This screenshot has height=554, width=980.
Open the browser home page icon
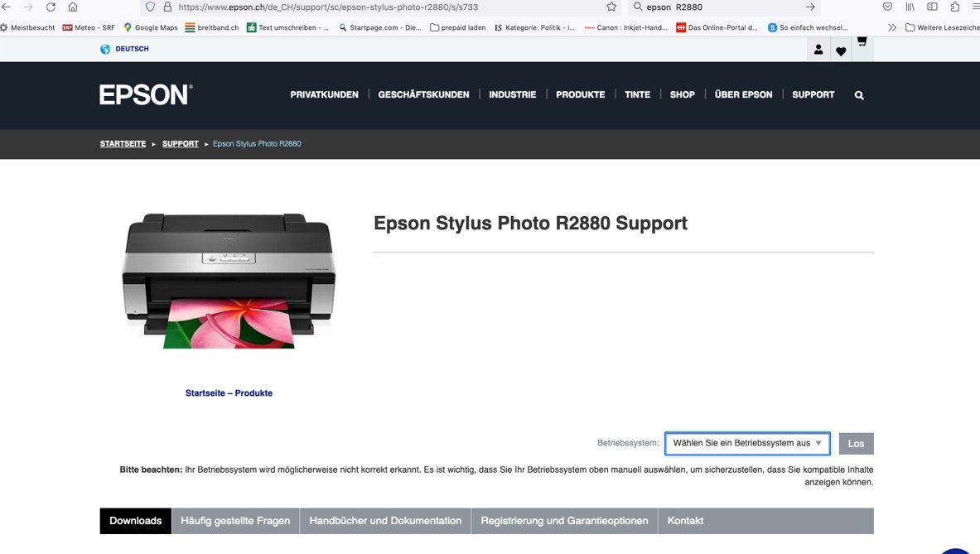pyautogui.click(x=73, y=7)
